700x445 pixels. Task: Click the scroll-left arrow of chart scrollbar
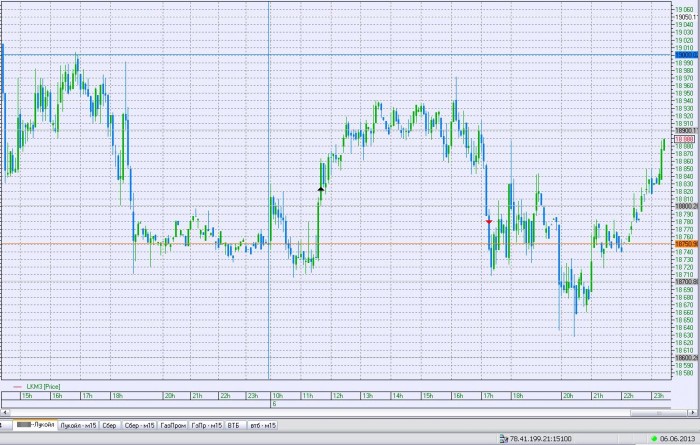coord(4,413)
